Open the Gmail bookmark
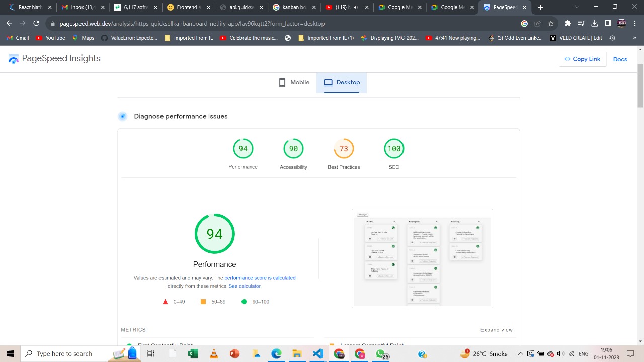 18,38
